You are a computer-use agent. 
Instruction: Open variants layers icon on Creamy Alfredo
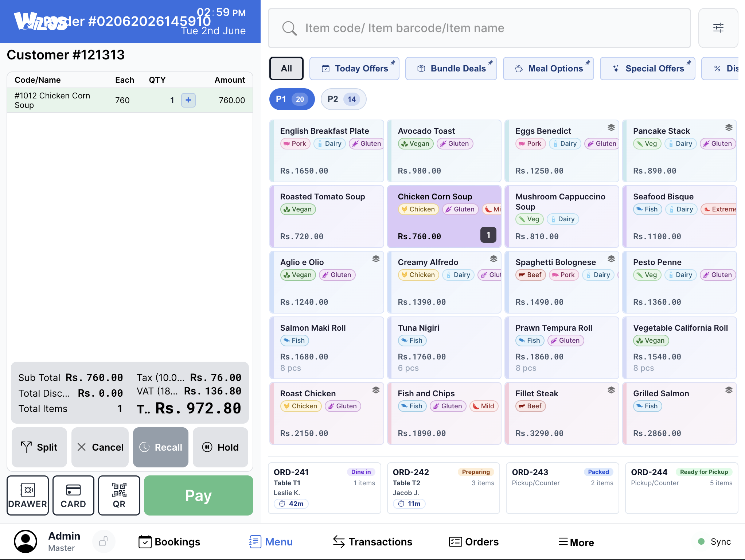494,259
